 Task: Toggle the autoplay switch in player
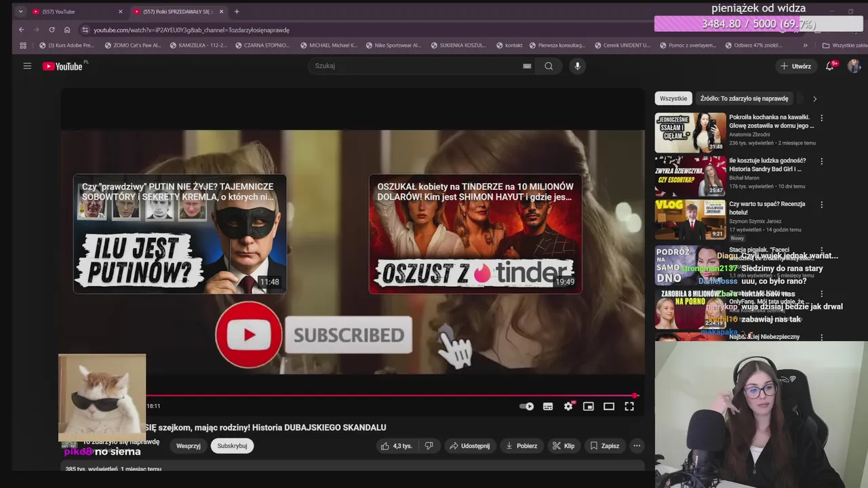coord(526,407)
